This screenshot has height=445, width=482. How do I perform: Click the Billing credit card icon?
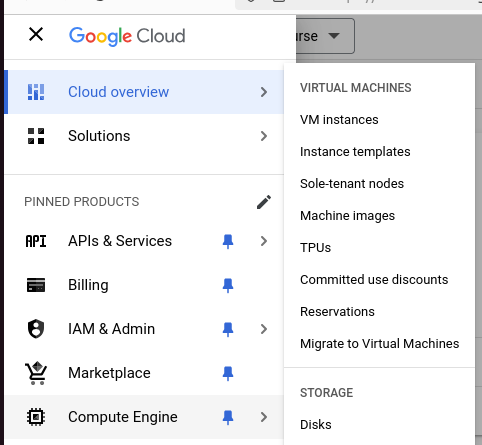pos(36,285)
